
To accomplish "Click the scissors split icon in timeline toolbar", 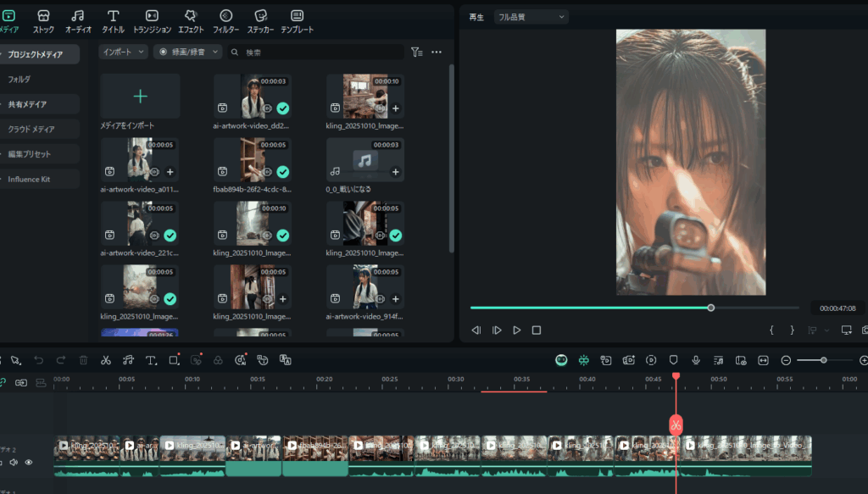I will (x=106, y=360).
